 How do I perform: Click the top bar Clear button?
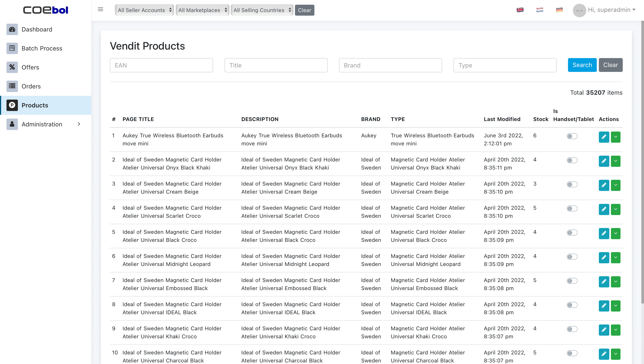click(x=304, y=10)
